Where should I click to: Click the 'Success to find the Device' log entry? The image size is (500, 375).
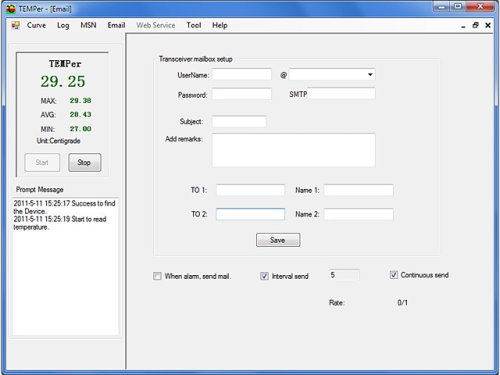pyautogui.click(x=64, y=207)
